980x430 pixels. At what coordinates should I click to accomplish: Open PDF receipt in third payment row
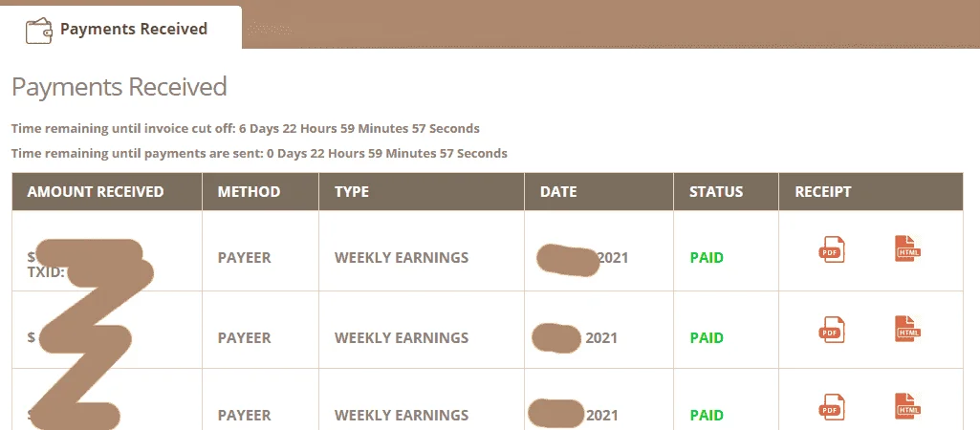(832, 407)
